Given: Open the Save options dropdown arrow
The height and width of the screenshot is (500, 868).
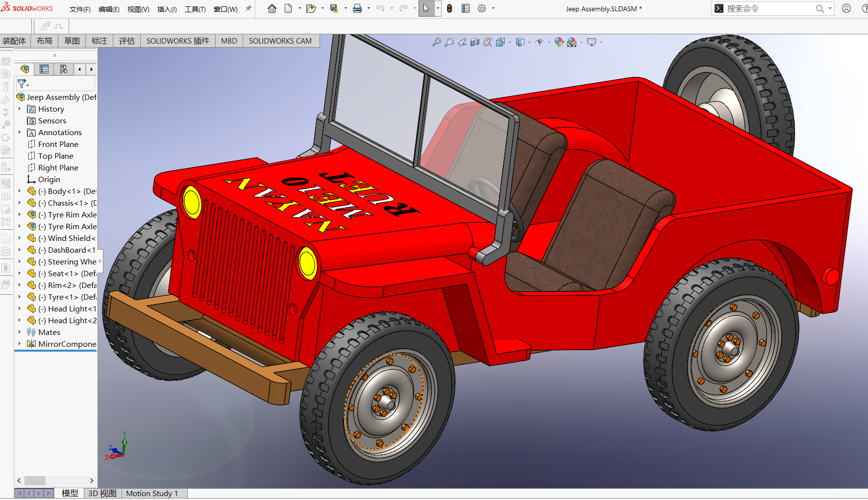Looking at the screenshot, I should tap(346, 8).
